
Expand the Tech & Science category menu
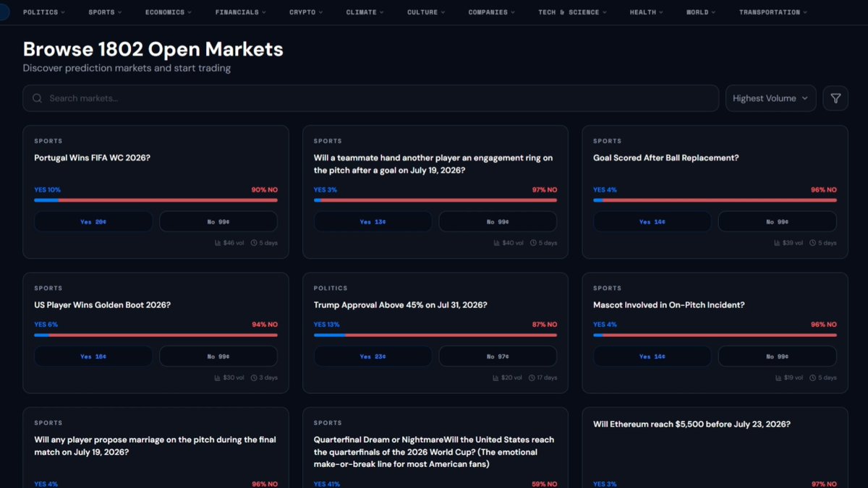click(x=573, y=12)
